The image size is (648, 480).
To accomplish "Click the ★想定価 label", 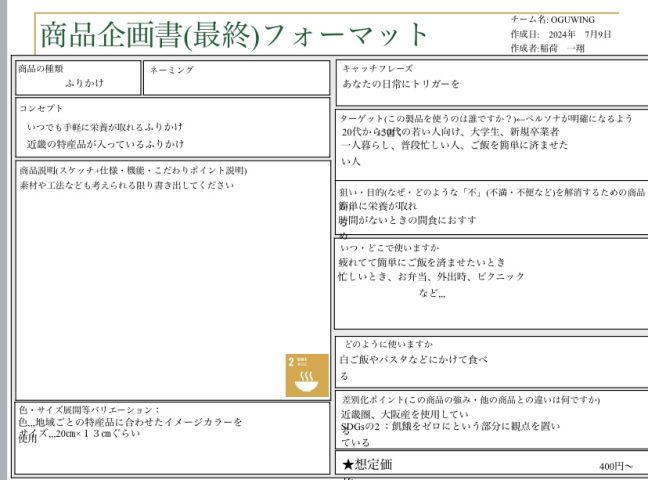I will (x=367, y=465).
